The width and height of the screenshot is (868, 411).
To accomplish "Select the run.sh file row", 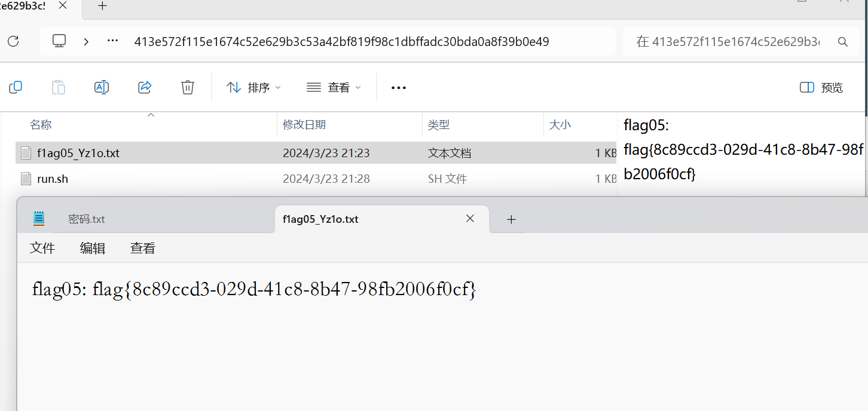I will click(x=316, y=179).
